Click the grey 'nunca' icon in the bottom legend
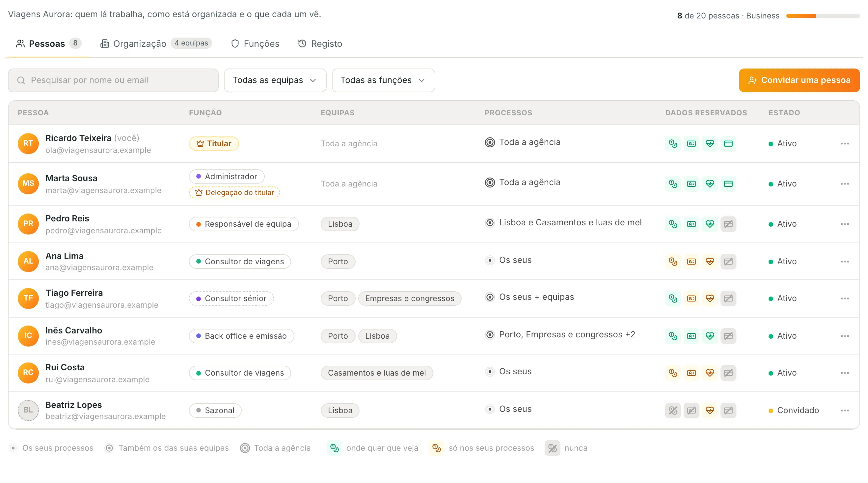Image resolution: width=868 pixels, height=483 pixels. click(x=552, y=448)
